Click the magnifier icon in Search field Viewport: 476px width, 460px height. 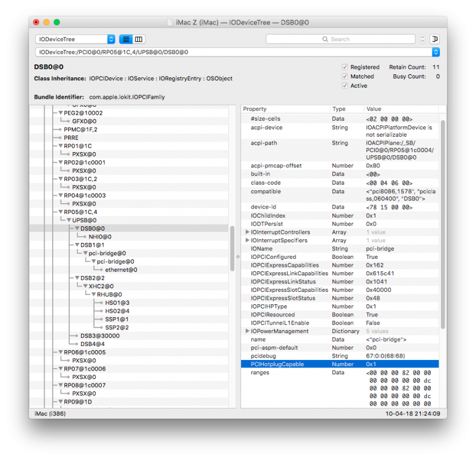point(325,39)
